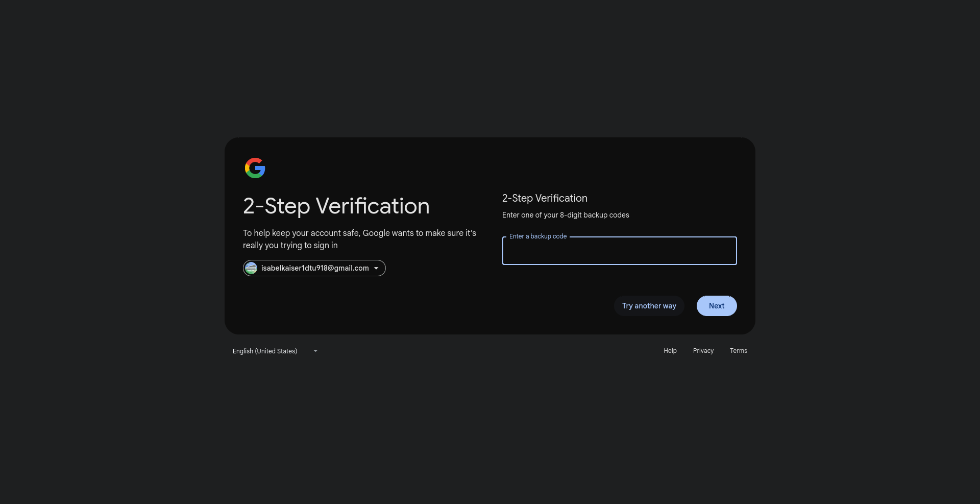This screenshot has height=504, width=980.
Task: Click the Google logo
Action: [x=255, y=168]
